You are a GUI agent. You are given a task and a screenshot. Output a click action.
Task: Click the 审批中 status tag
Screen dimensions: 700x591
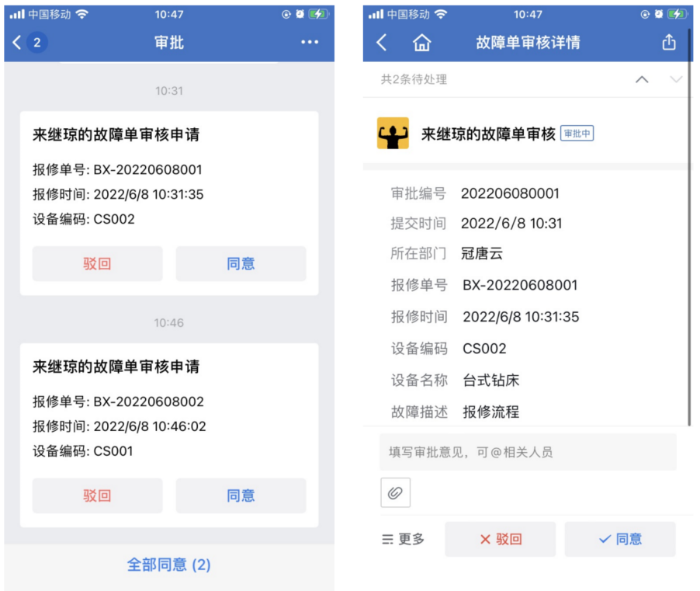point(577,133)
